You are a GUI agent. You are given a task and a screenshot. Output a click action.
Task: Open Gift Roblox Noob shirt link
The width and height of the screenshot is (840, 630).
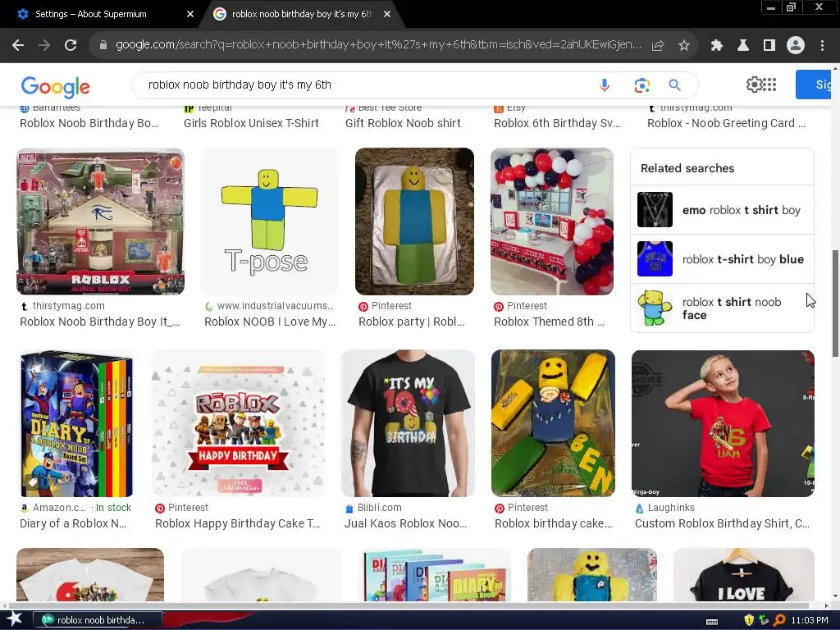pyautogui.click(x=403, y=123)
